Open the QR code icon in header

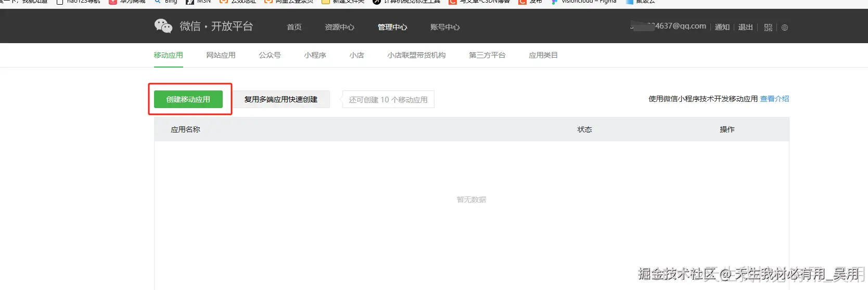tap(768, 28)
